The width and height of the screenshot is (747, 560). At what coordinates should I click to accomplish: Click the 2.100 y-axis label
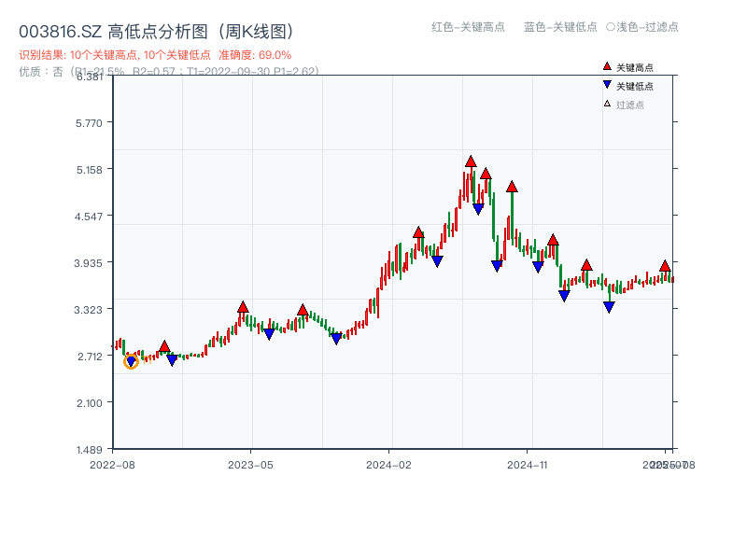pos(89,403)
